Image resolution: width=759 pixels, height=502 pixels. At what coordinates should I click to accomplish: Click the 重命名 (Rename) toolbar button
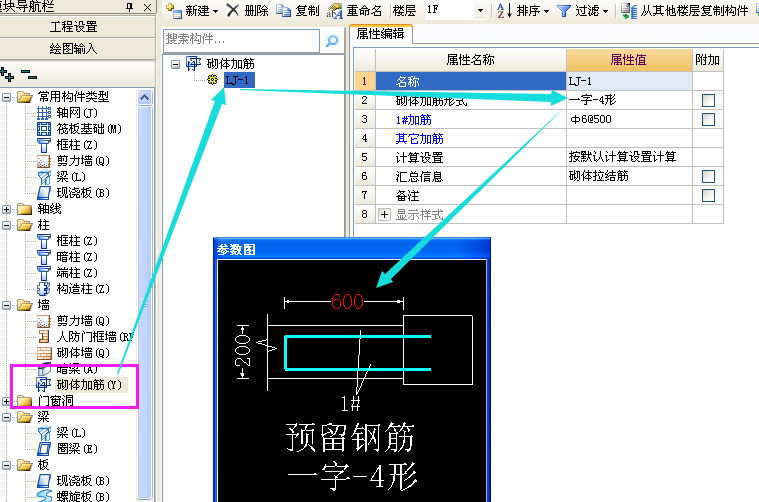tap(355, 10)
